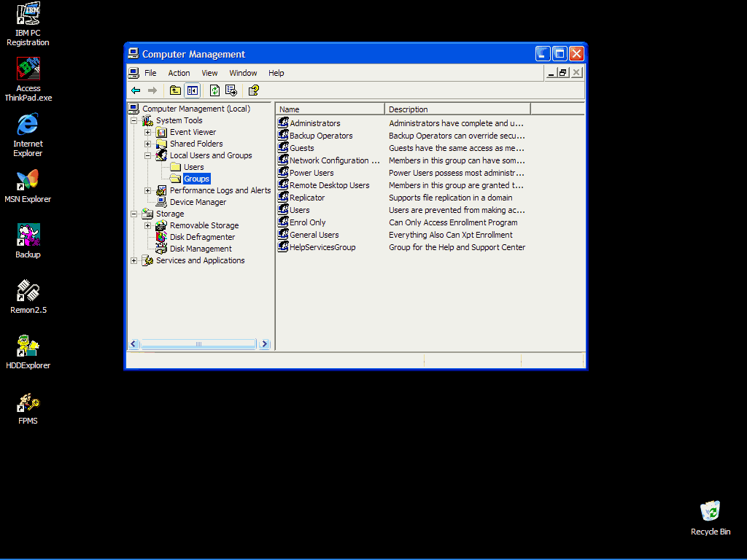Expand Services and Applications node

point(134,260)
